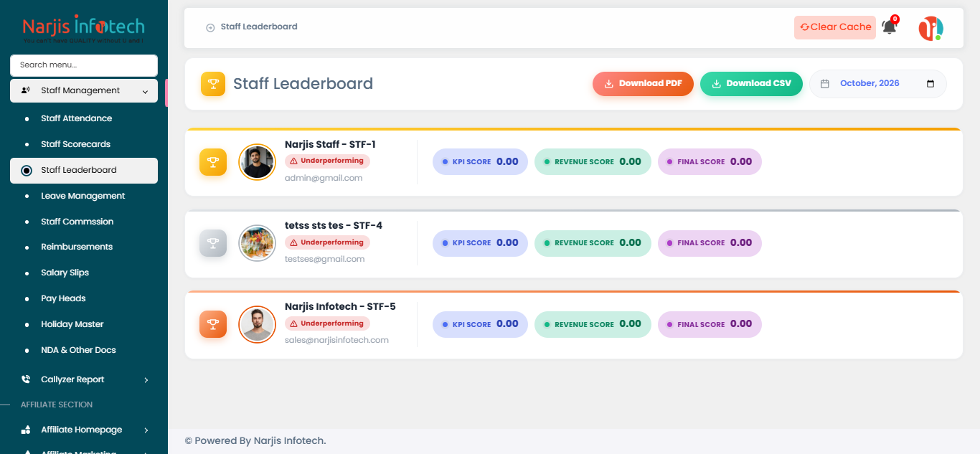980x454 pixels.
Task: Open the October, 2026 month selector
Action: click(878, 84)
